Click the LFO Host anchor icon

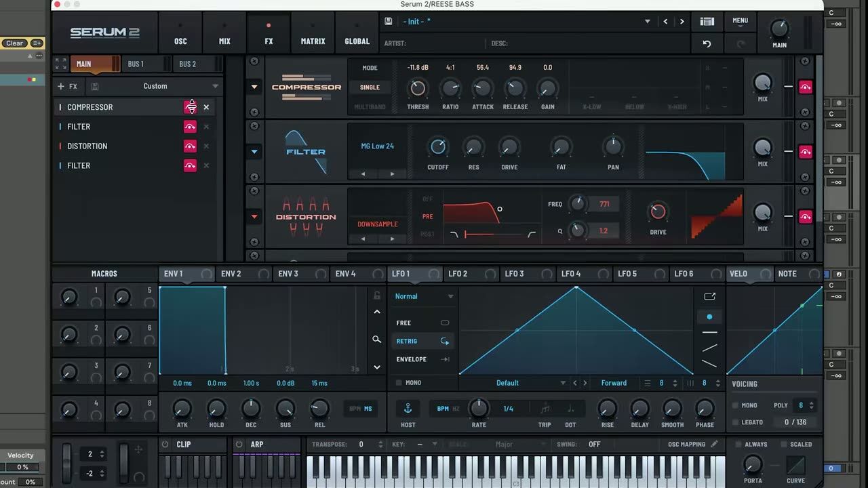[408, 408]
